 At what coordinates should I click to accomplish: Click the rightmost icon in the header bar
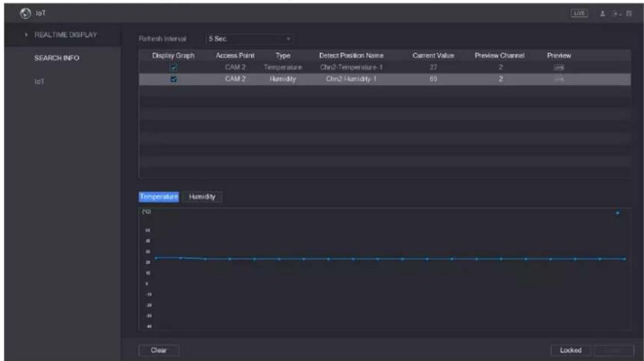[x=629, y=14]
